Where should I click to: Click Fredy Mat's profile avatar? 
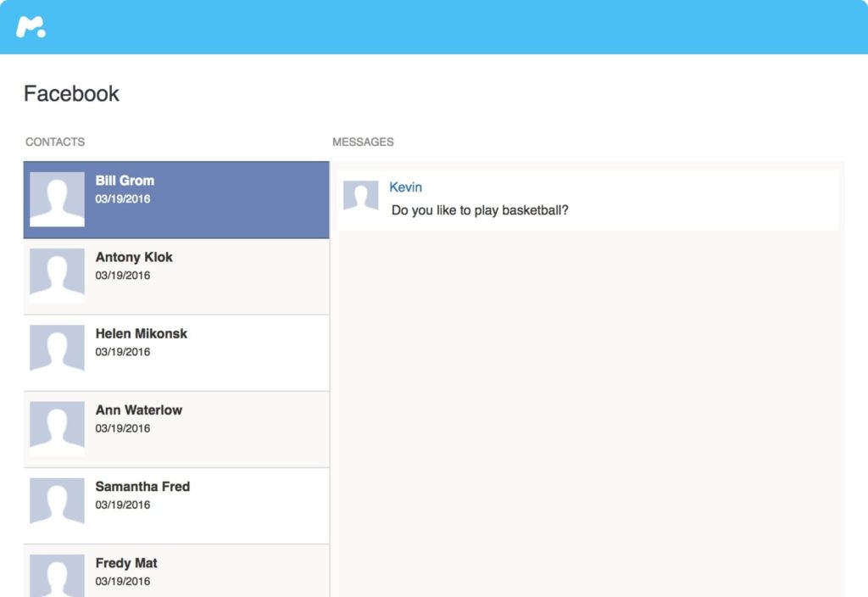(57, 577)
